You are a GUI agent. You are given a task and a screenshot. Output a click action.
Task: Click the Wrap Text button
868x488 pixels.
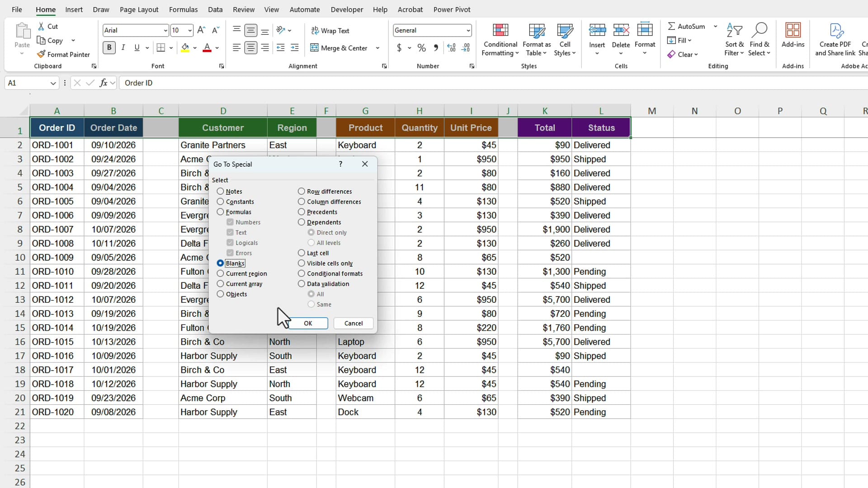(330, 31)
